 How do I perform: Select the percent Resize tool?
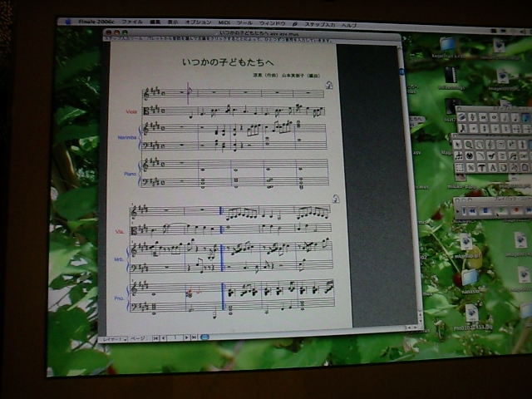coord(470,168)
